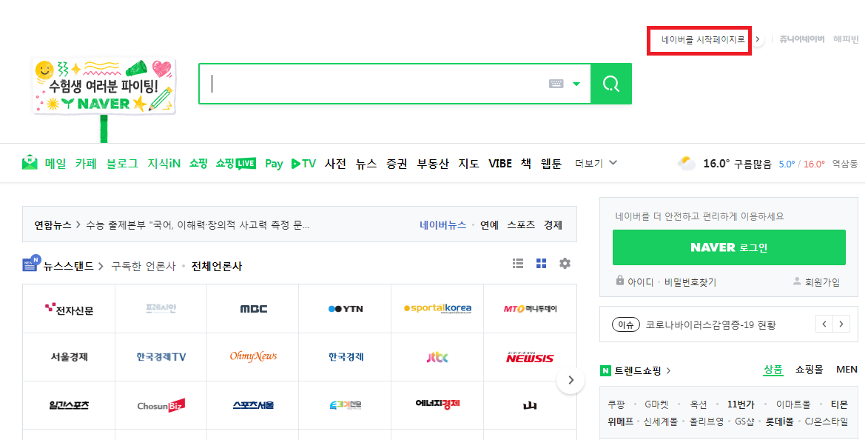The image size is (868, 440).
Task: Open the MBC publisher logo
Action: pos(254,309)
